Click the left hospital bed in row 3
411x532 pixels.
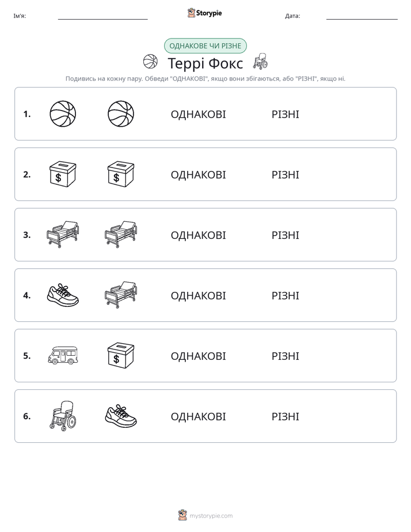tap(63, 234)
